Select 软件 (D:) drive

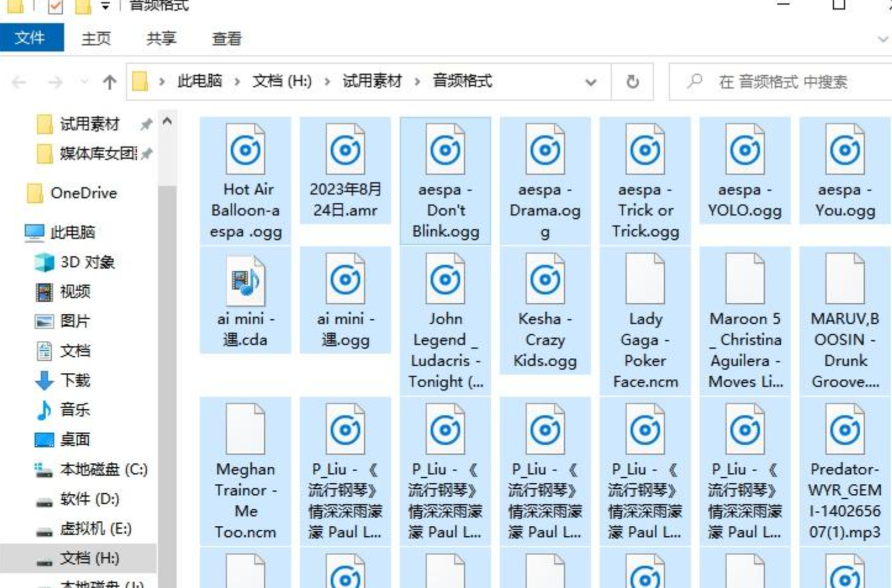(x=89, y=499)
